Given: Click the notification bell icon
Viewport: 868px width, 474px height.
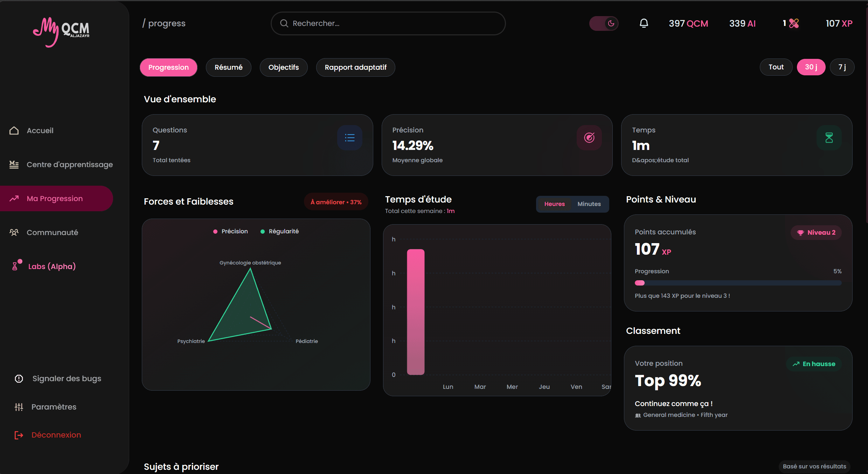Looking at the screenshot, I should [x=644, y=23].
